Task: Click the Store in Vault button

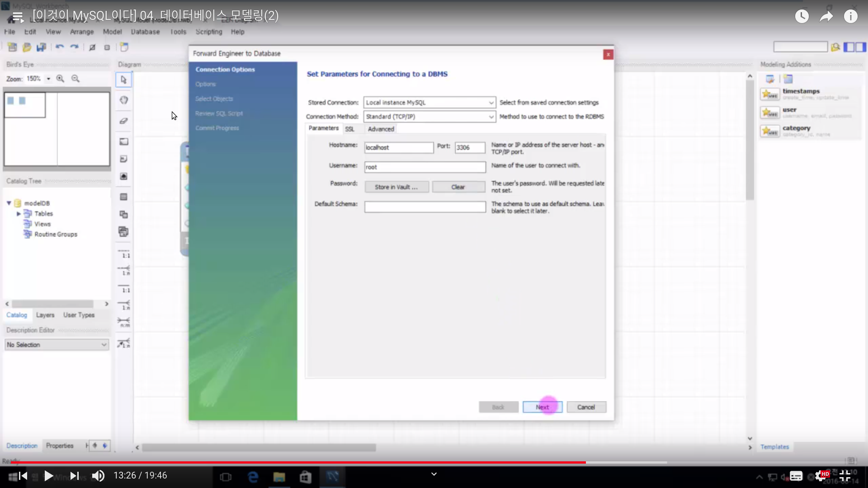Action: pos(396,187)
